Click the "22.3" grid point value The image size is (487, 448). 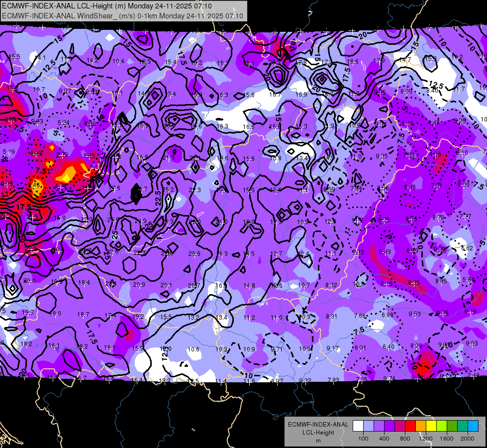tap(195, 190)
